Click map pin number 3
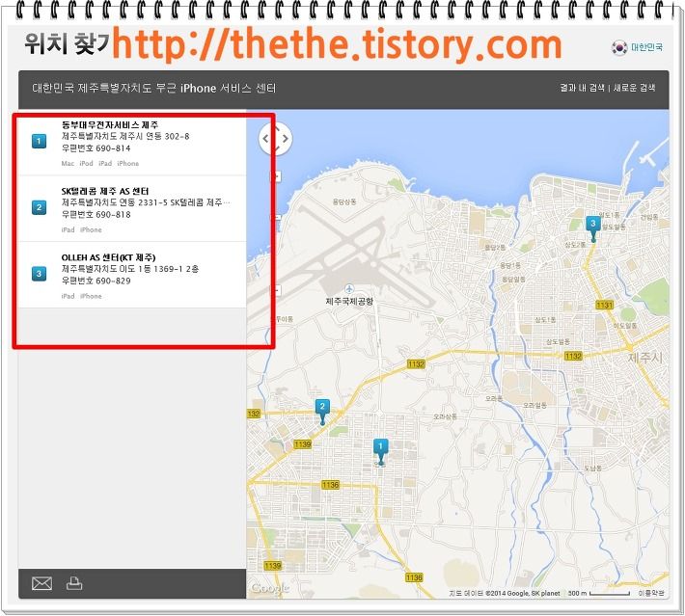Image resolution: width=685 pixels, height=616 pixels. [592, 229]
